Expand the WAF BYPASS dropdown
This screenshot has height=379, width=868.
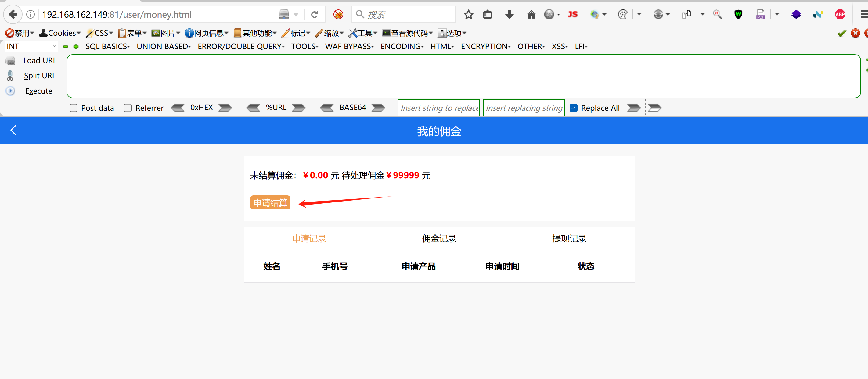(x=349, y=46)
